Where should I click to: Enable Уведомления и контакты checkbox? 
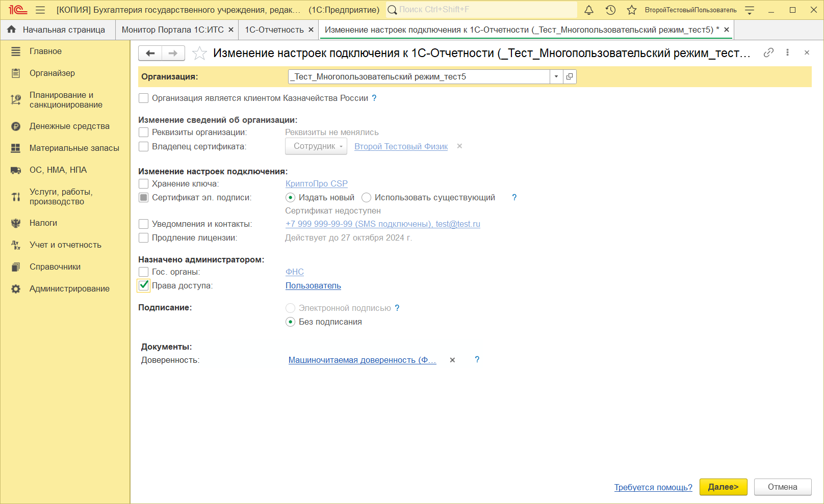(x=144, y=224)
